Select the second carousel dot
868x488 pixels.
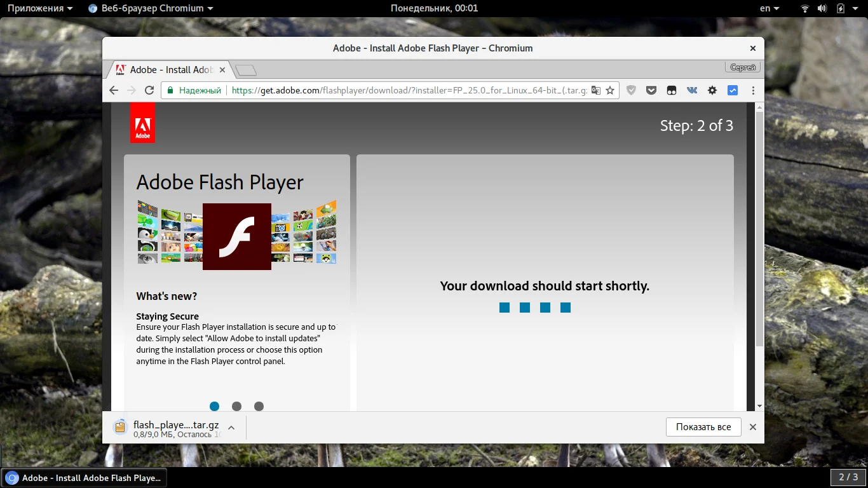tap(236, 406)
